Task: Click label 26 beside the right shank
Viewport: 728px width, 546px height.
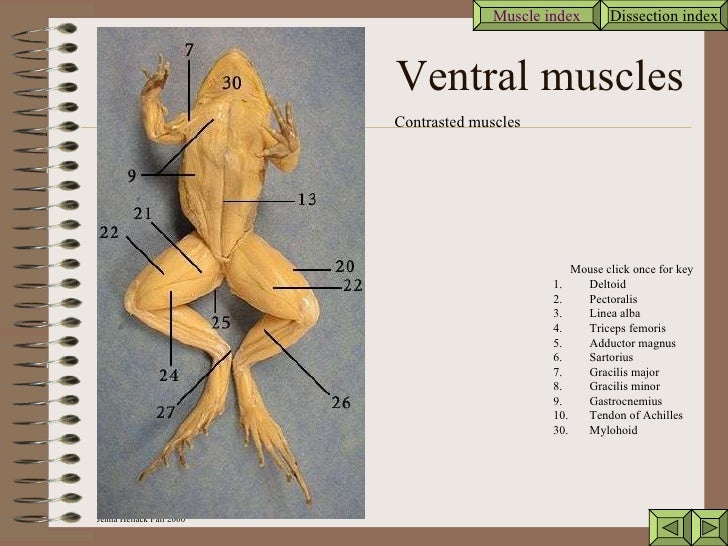Action: tap(341, 402)
